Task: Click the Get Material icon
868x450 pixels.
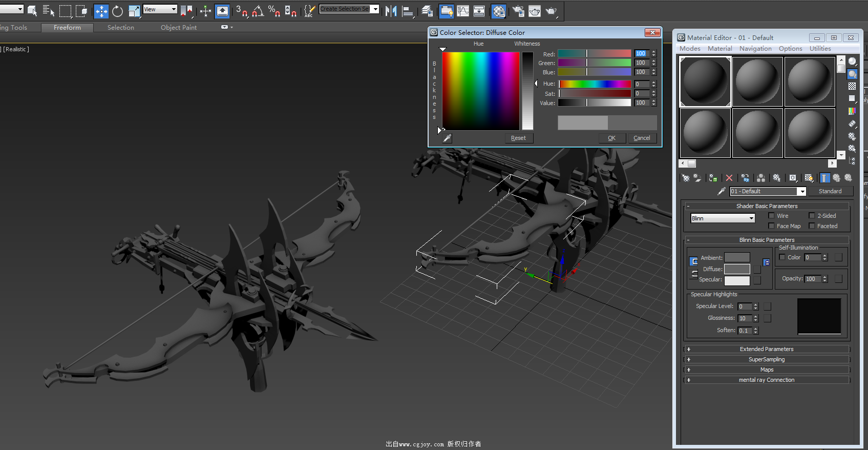Action: (x=686, y=178)
